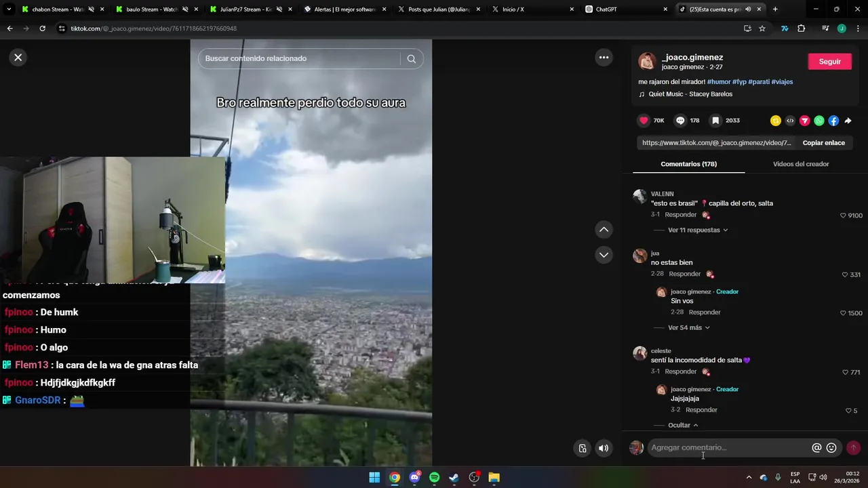Click the embed code icon
The height and width of the screenshot is (488, 868).
pos(790,121)
